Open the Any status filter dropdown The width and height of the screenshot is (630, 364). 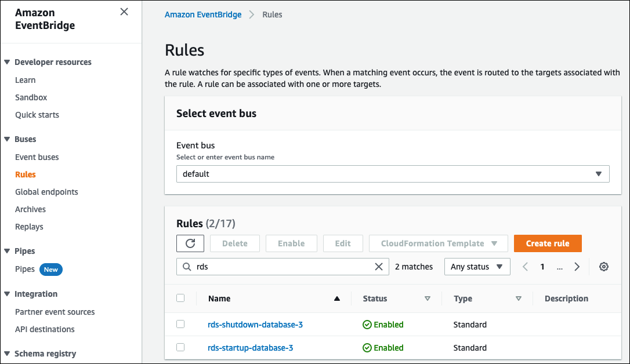point(477,266)
